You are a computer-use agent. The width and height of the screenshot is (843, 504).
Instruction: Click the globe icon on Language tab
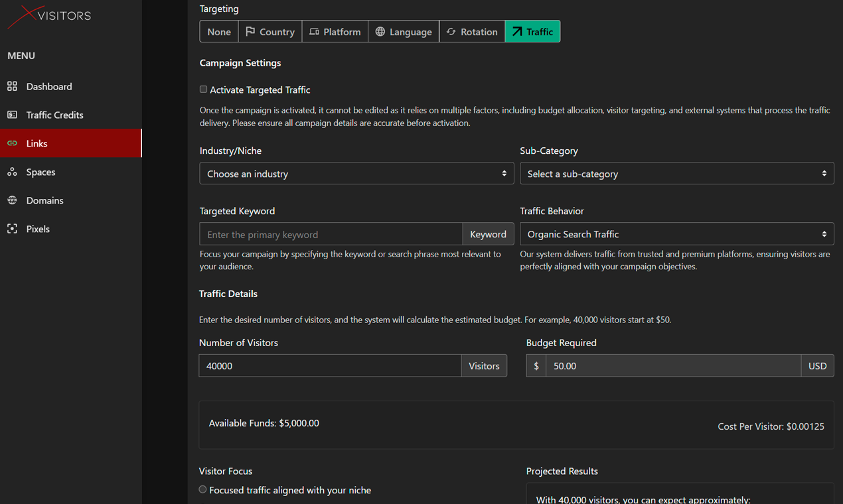pyautogui.click(x=380, y=31)
